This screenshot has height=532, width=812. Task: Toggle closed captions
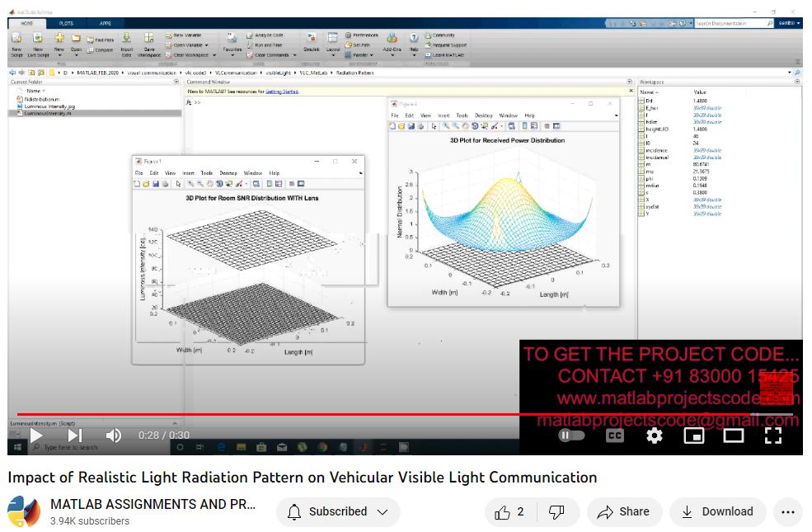point(615,435)
